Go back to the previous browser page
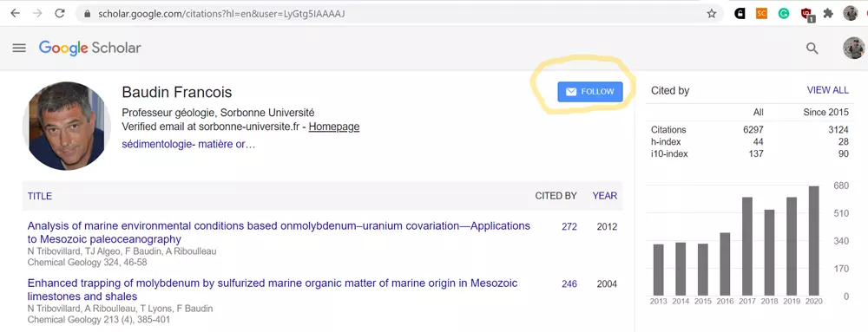The image size is (868, 332). click(15, 14)
